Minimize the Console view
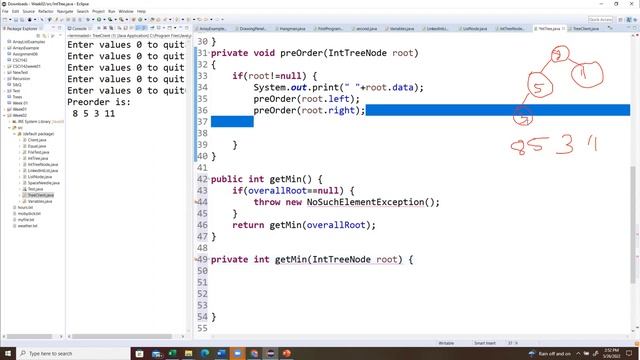Viewport: 640px width, 360px height. tap(180, 28)
